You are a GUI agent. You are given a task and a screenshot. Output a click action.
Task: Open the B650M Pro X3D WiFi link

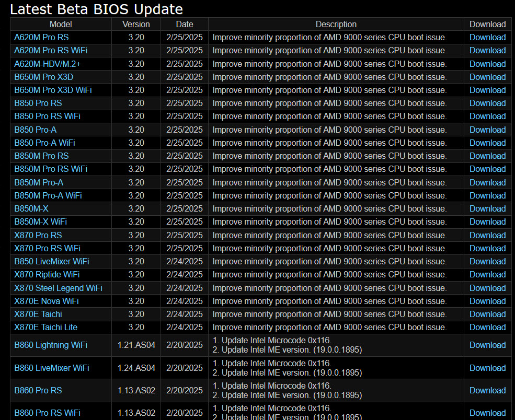(x=53, y=90)
